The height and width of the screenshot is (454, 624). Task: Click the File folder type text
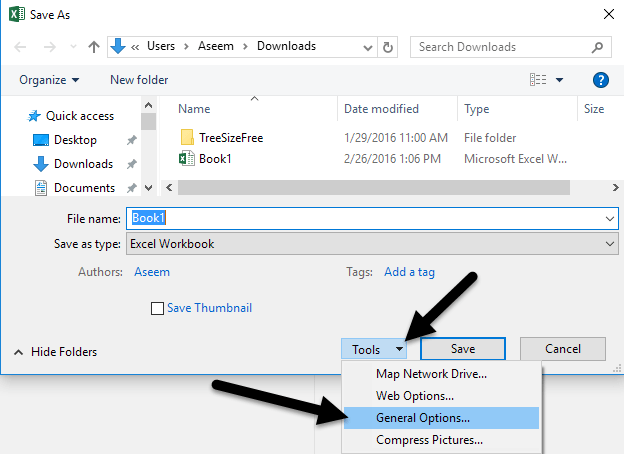(490, 138)
